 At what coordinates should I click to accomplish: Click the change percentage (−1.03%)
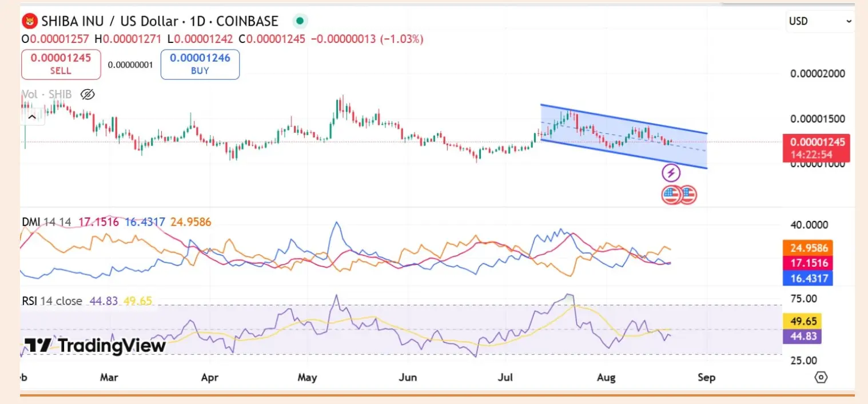click(402, 39)
